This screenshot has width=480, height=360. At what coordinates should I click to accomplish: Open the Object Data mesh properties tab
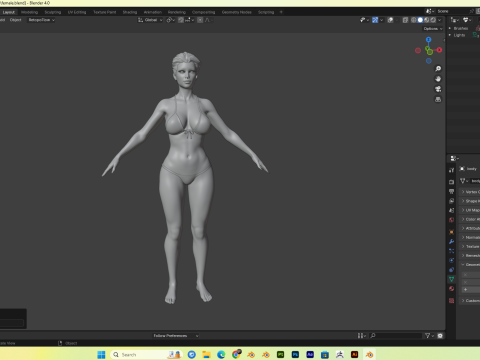click(451, 279)
